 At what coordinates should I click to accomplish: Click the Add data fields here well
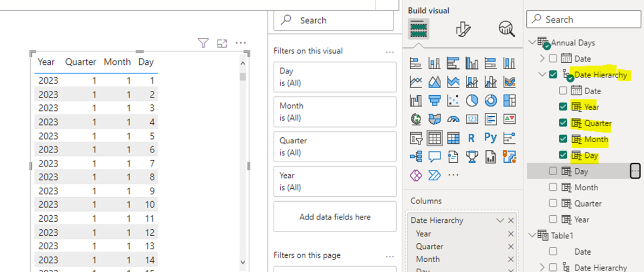coord(335,216)
